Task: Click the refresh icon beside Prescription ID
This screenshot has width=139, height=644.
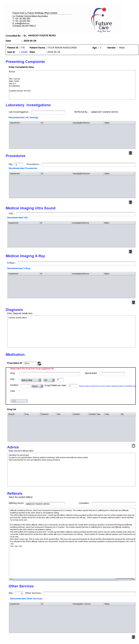Action: click(x=39, y=363)
